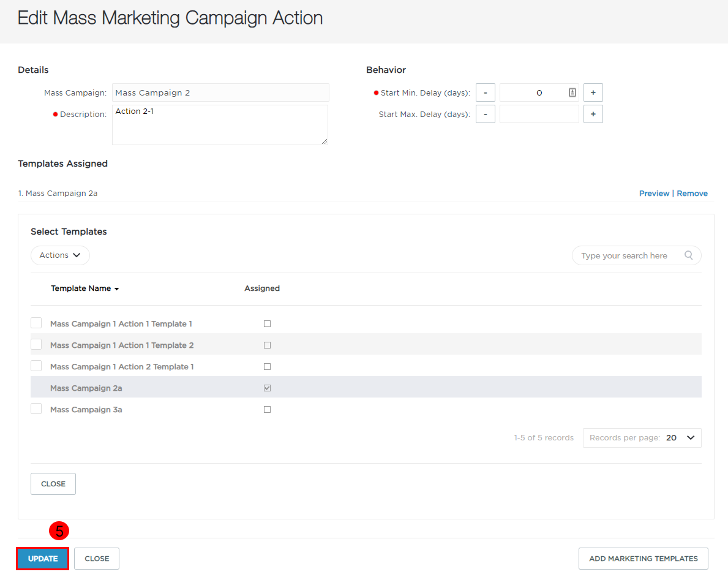This screenshot has height=588, width=728.
Task: Open the Actions dropdown
Action: tap(60, 255)
